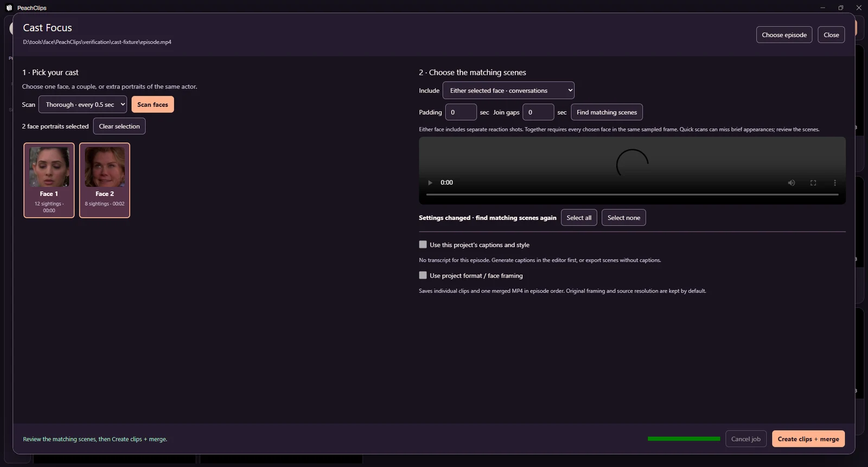
Task: Click 'Review the matching scenes' status message
Action: pyautogui.click(x=95, y=439)
